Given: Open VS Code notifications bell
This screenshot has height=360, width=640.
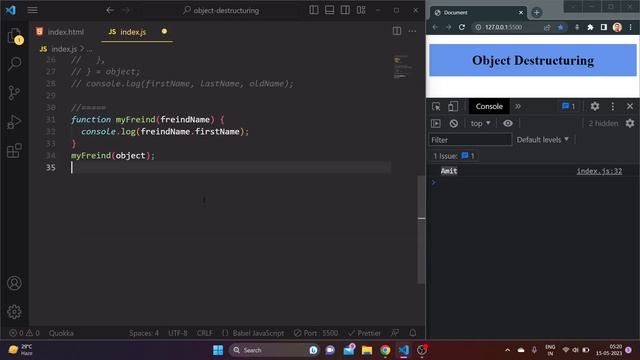Looking at the screenshot, I should (x=413, y=333).
